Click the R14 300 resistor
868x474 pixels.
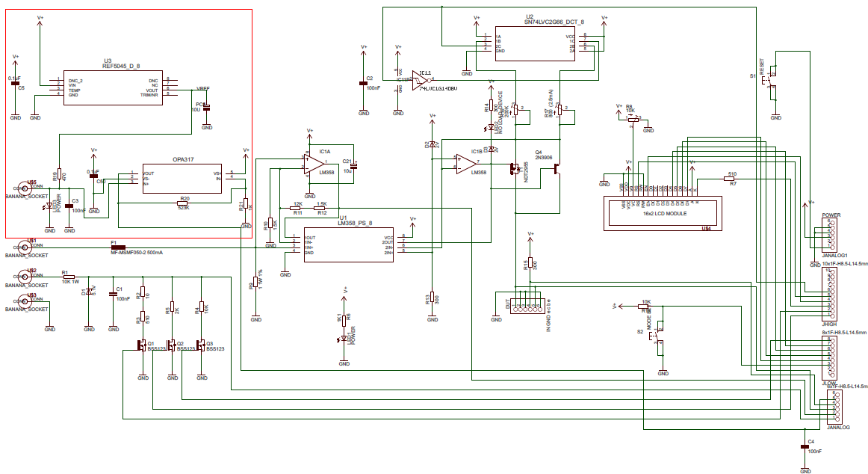tap(491, 105)
